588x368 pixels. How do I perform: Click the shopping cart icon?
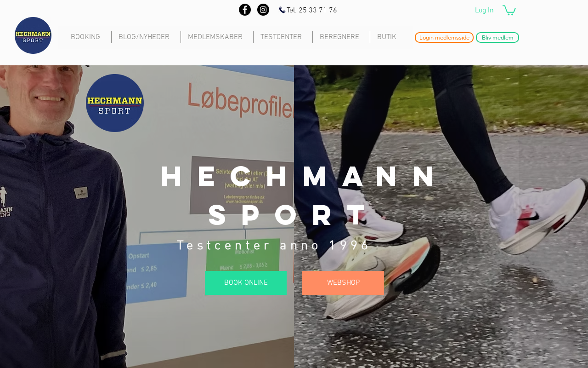click(509, 10)
